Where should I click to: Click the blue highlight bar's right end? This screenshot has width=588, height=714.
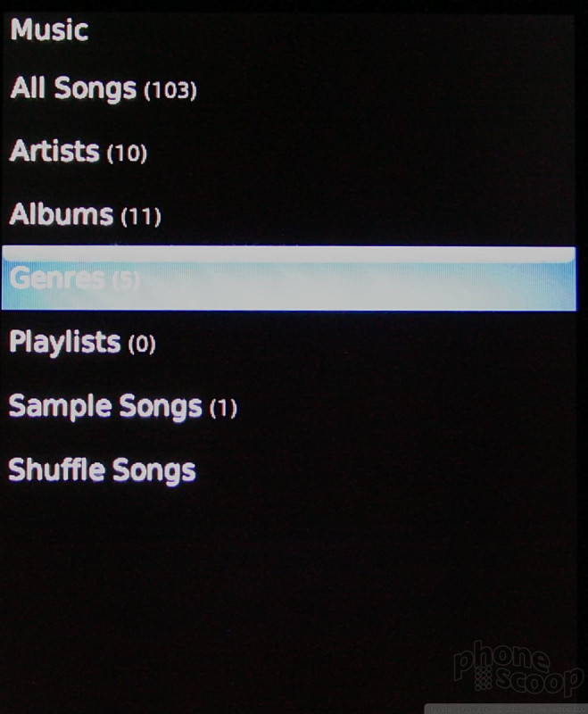(562, 278)
